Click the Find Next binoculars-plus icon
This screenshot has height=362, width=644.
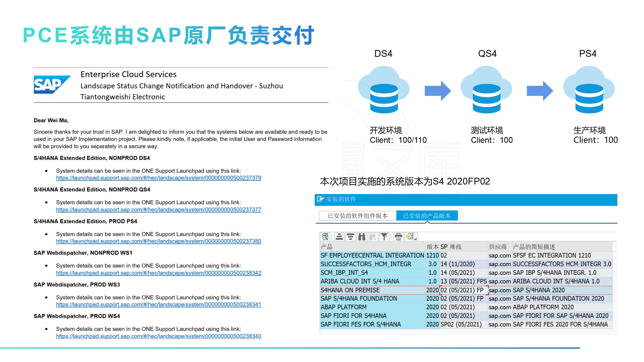[373, 237]
